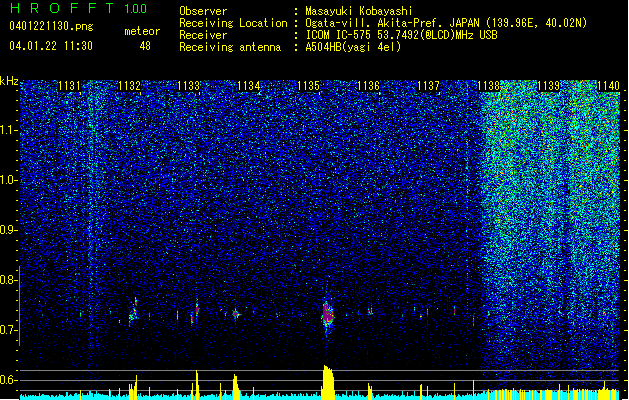
Task: Click the 1.0 kHz axis label
Action: click(x=9, y=181)
